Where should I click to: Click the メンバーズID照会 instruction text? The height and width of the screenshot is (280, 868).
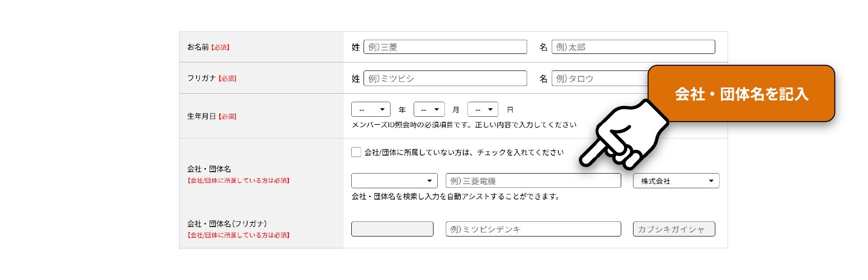coord(462,124)
